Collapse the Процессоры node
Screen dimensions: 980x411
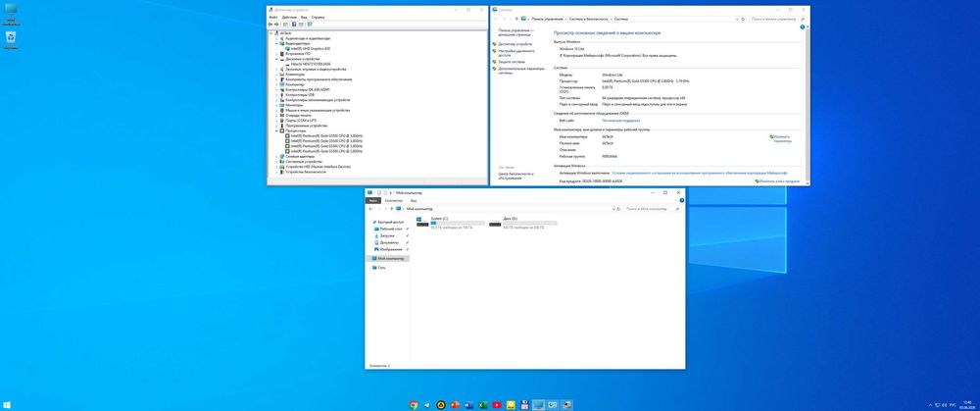click(276, 130)
